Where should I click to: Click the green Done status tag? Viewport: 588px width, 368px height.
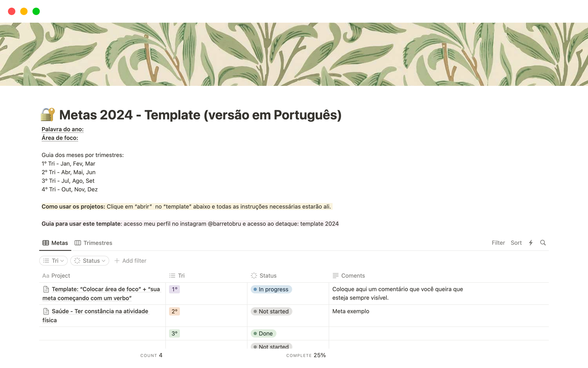coord(263,333)
